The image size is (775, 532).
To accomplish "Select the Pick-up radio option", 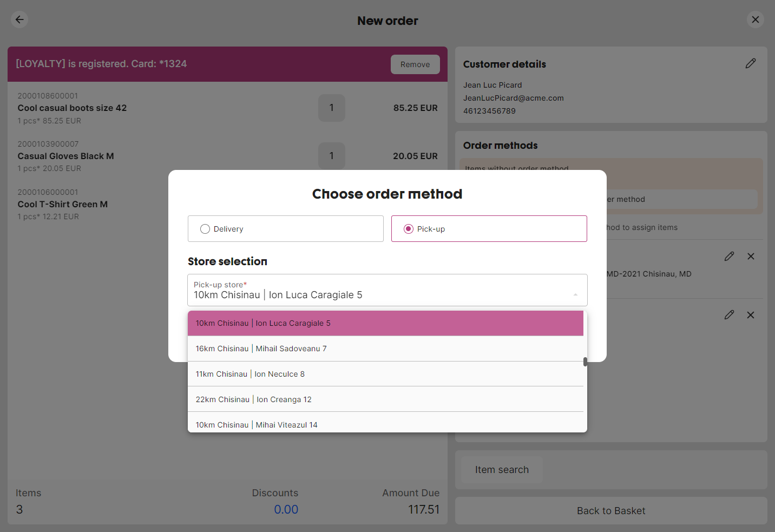I will point(409,229).
